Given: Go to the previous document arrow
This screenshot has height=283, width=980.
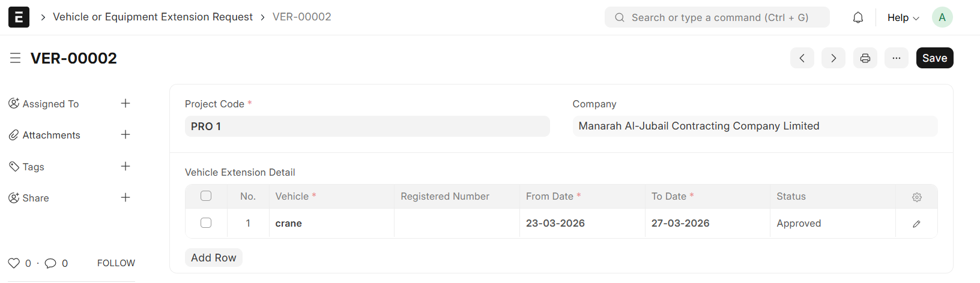Looking at the screenshot, I should click(x=802, y=58).
